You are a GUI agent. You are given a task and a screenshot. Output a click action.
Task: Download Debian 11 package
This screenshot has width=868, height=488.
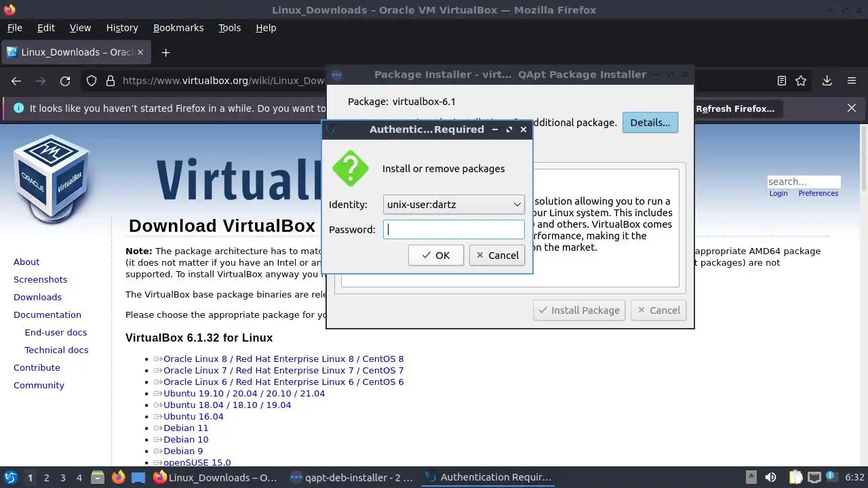tap(186, 428)
